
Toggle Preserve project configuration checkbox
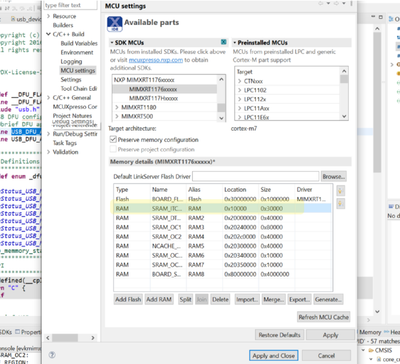click(113, 149)
